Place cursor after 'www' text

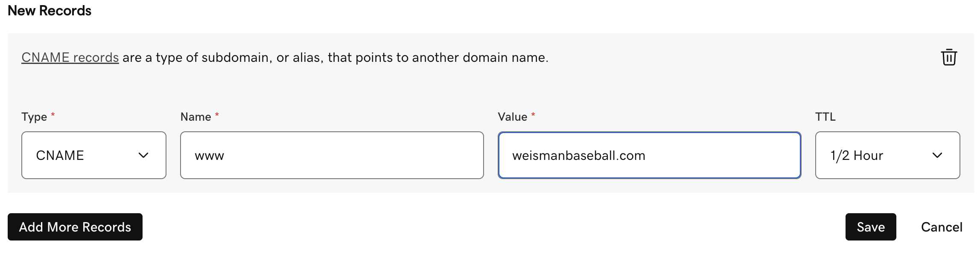coord(225,156)
